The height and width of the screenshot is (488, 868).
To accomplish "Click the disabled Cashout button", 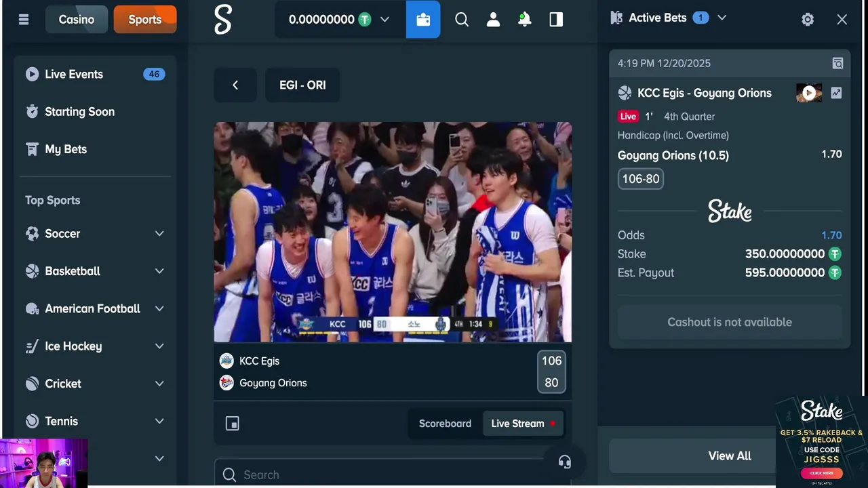I will coord(730,322).
